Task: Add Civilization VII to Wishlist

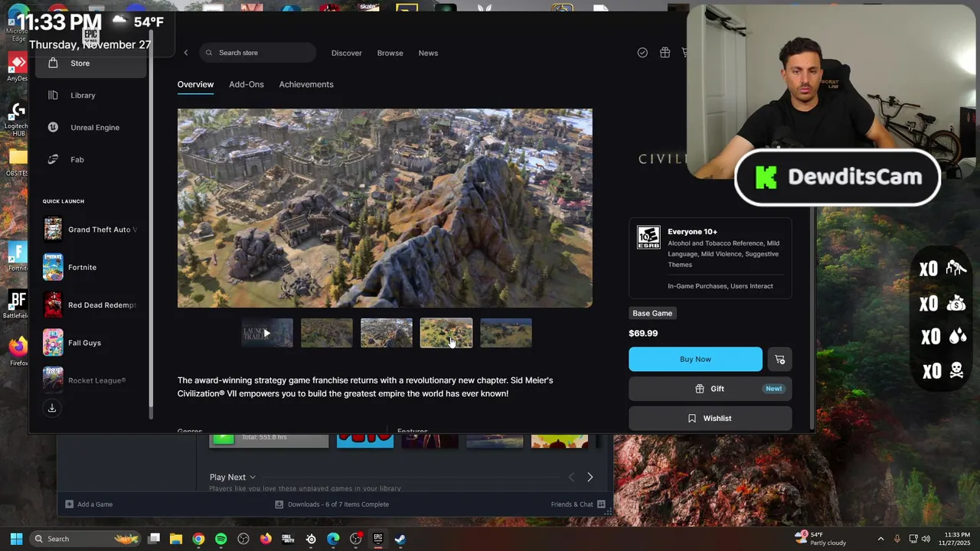Action: (710, 419)
